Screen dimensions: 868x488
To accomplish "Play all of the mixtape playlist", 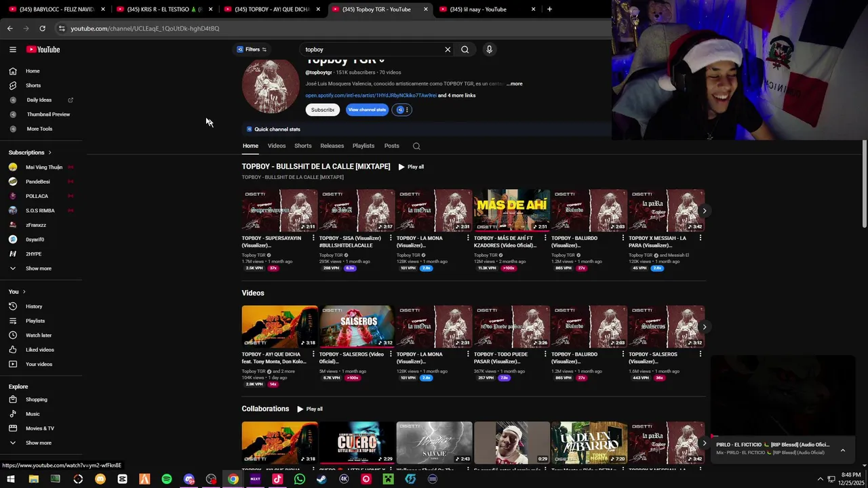I will 412,167.
